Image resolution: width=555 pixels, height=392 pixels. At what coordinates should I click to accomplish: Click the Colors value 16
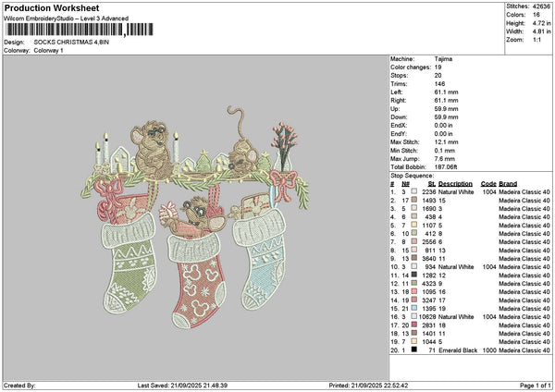pos(536,15)
